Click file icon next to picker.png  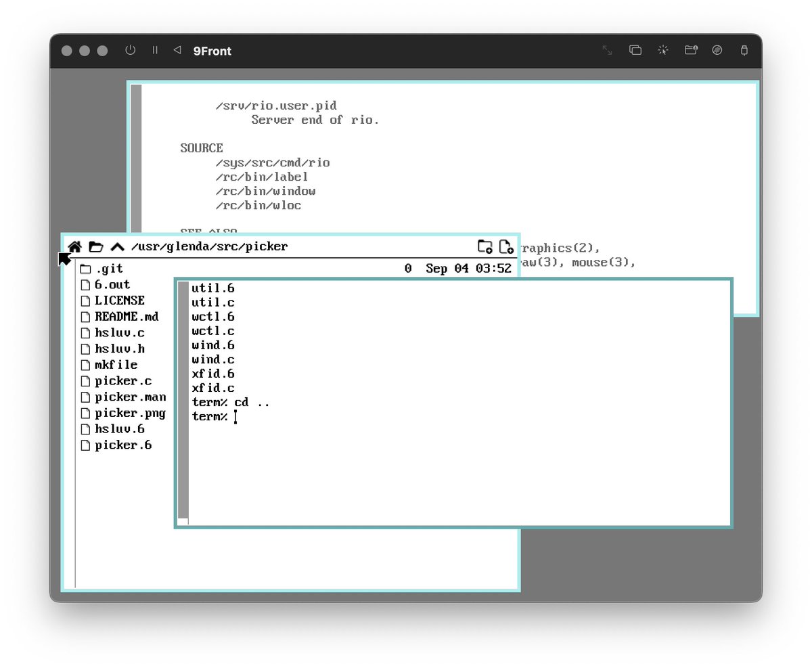point(85,414)
